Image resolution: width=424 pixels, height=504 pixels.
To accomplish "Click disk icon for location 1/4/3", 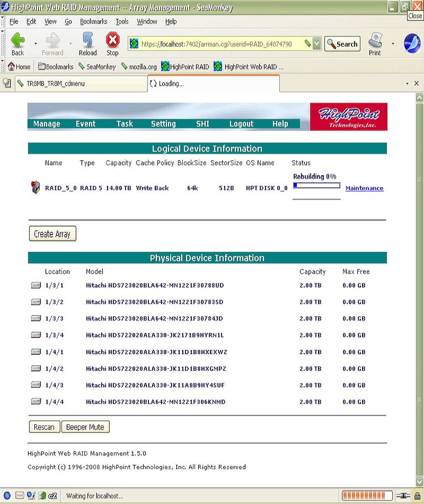I will (x=36, y=385).
